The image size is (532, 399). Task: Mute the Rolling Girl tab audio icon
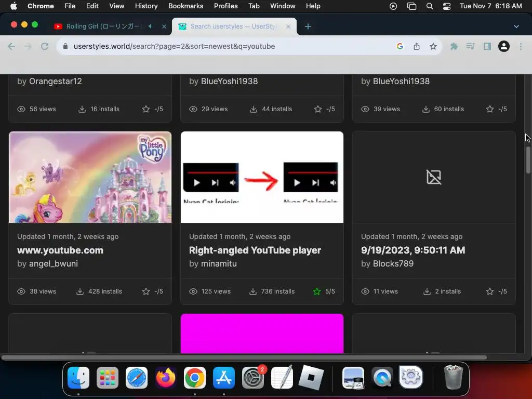(151, 26)
